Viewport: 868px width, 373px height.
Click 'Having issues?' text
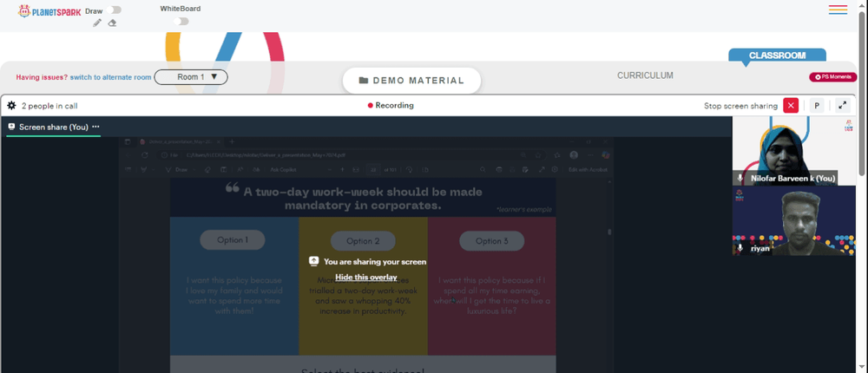(x=42, y=77)
